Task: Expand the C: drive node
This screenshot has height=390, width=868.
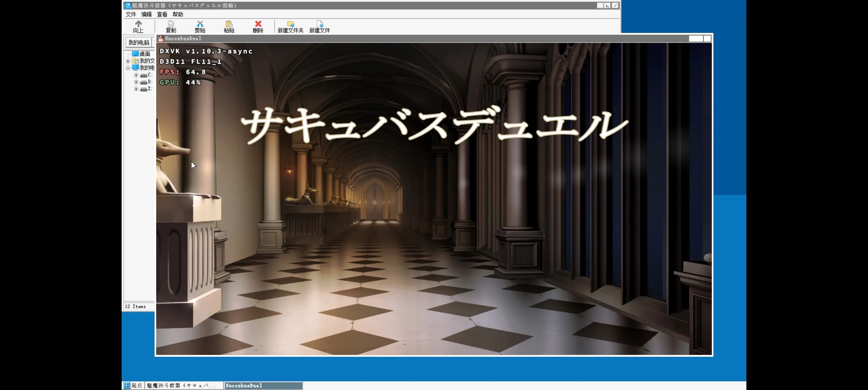Action: 136,75
